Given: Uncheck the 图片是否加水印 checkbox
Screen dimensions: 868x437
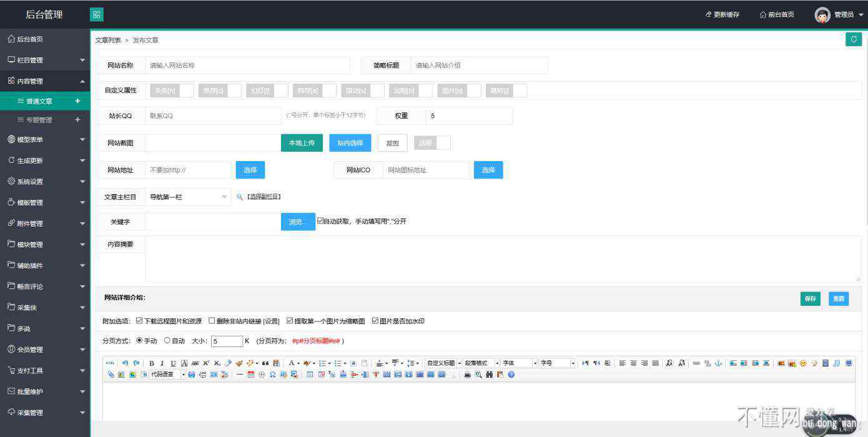Looking at the screenshot, I should tap(375, 321).
